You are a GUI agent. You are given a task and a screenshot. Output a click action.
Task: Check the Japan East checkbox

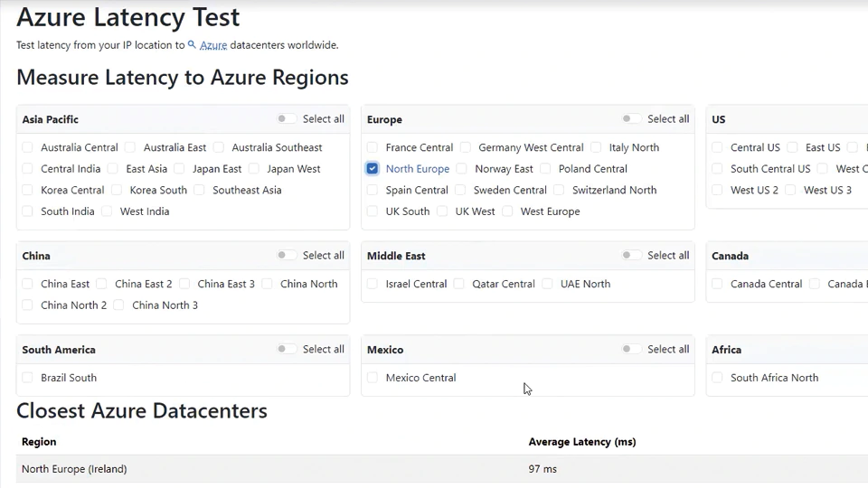pyautogui.click(x=179, y=169)
